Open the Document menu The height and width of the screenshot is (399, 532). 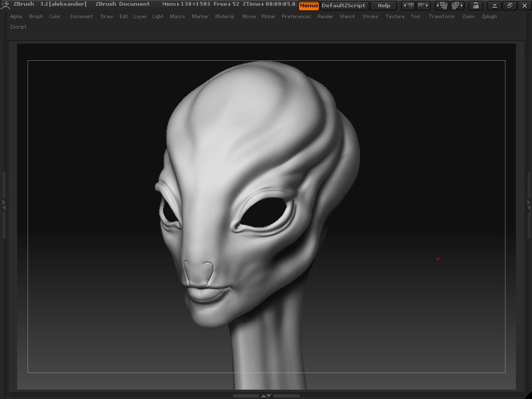point(82,16)
